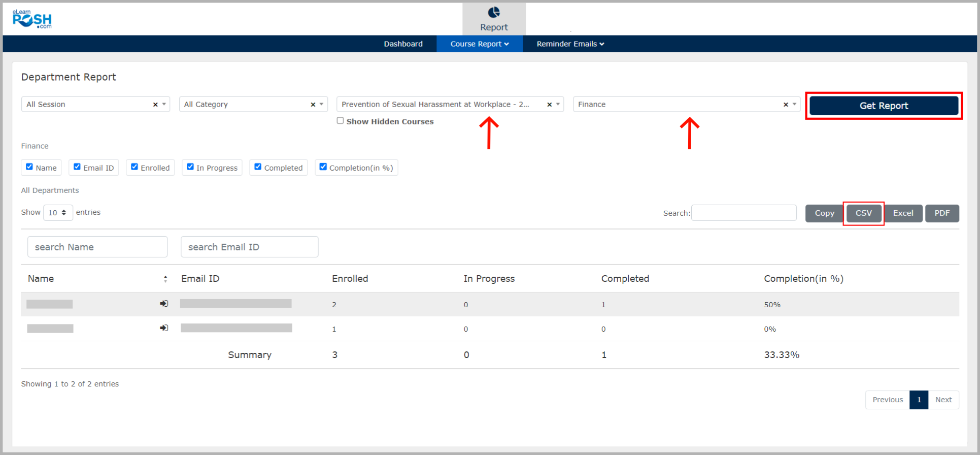The height and width of the screenshot is (455, 980).
Task: Go to the Next page
Action: coord(943,400)
